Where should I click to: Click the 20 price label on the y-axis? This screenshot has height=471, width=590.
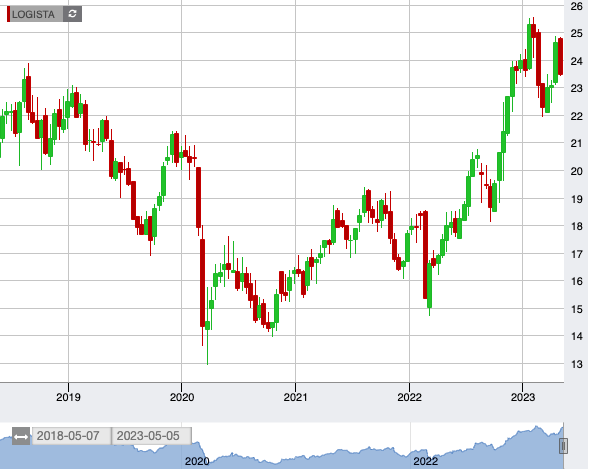tap(576, 171)
